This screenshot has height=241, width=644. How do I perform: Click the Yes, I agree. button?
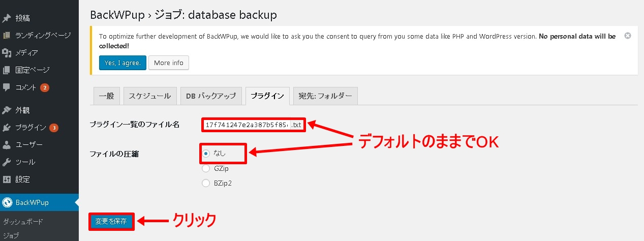tap(122, 63)
